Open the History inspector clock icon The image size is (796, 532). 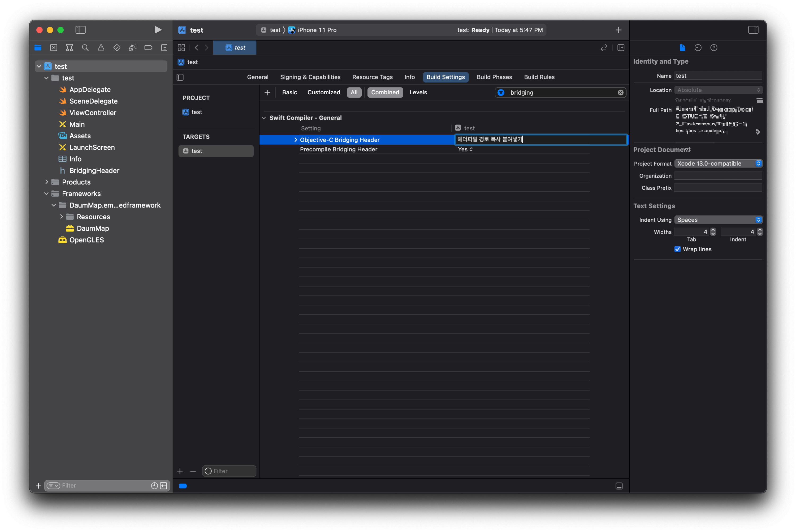pos(698,48)
